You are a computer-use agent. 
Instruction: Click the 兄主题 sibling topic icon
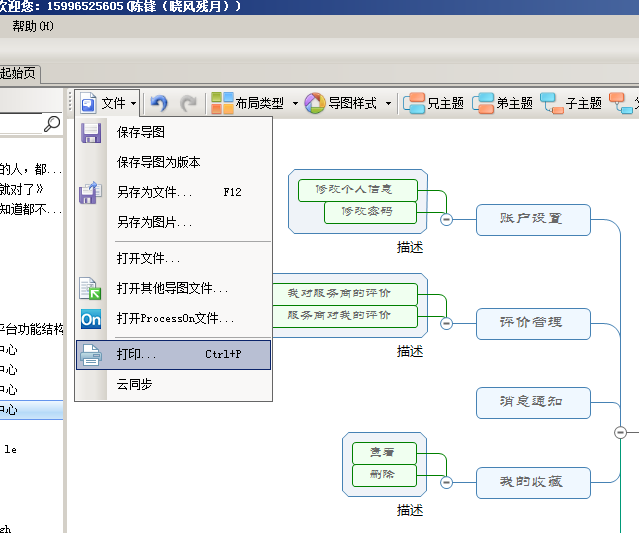click(434, 103)
